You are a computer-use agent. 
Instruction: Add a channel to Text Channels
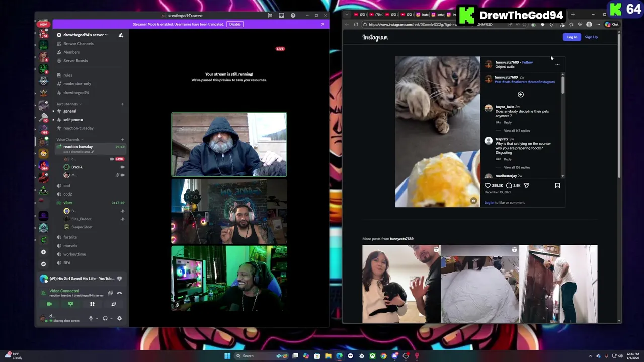click(122, 104)
